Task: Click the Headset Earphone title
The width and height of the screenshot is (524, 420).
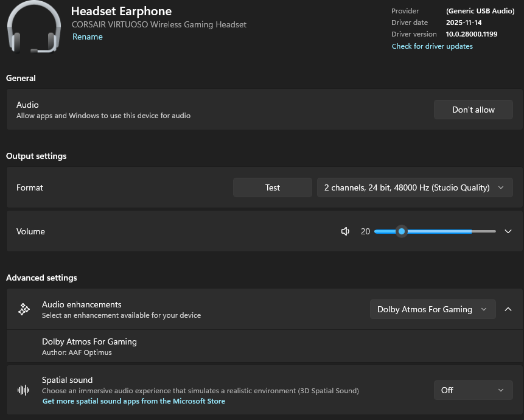Action: pos(121,11)
